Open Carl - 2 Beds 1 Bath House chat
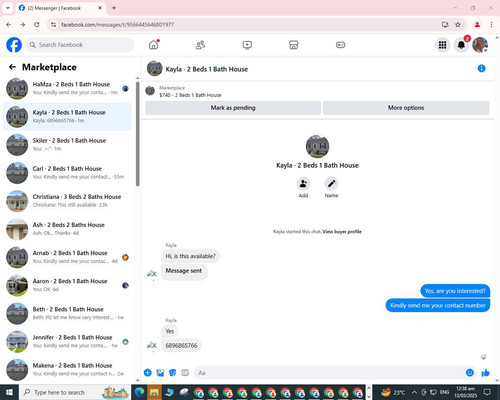Screen dimensions: 500x400 [68, 173]
